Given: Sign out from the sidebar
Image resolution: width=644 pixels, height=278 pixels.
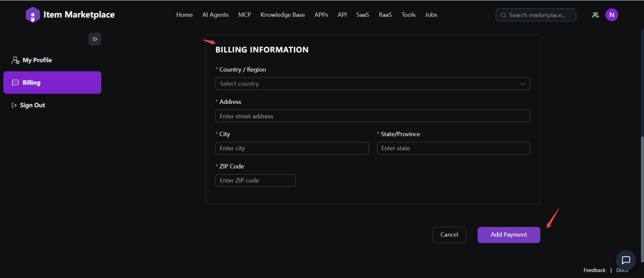Looking at the screenshot, I should pyautogui.click(x=32, y=105).
